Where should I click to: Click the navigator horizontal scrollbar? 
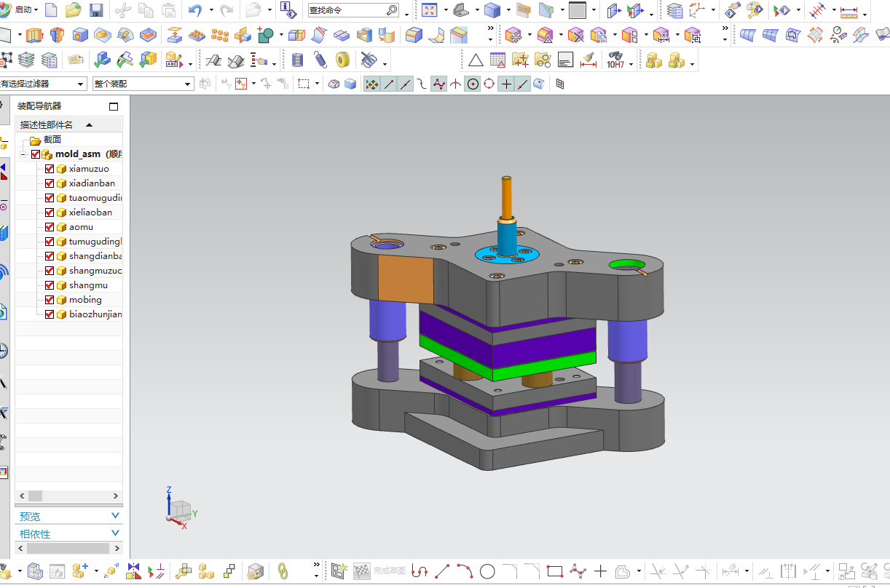(68, 496)
